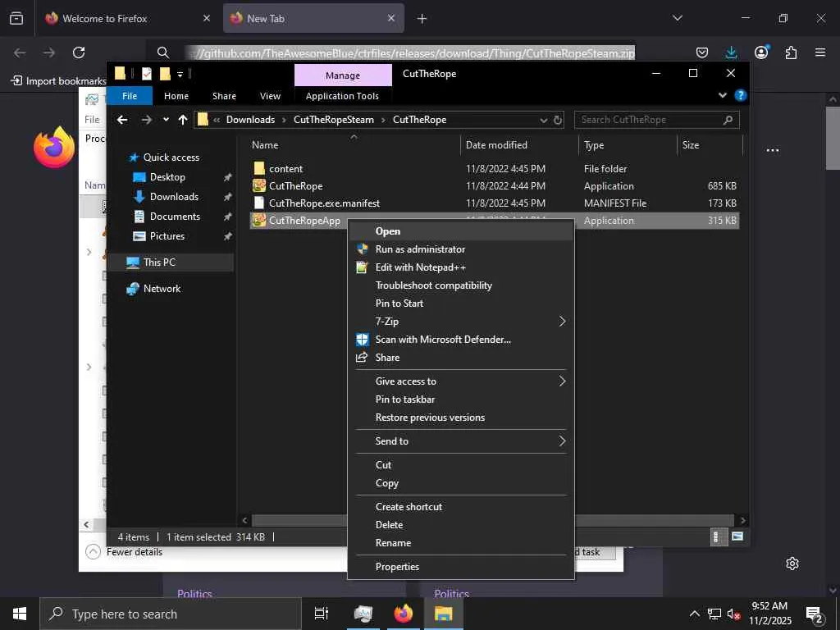Open the File tab in Explorer
Screen dimensions: 840x630
pyautogui.click(x=130, y=96)
